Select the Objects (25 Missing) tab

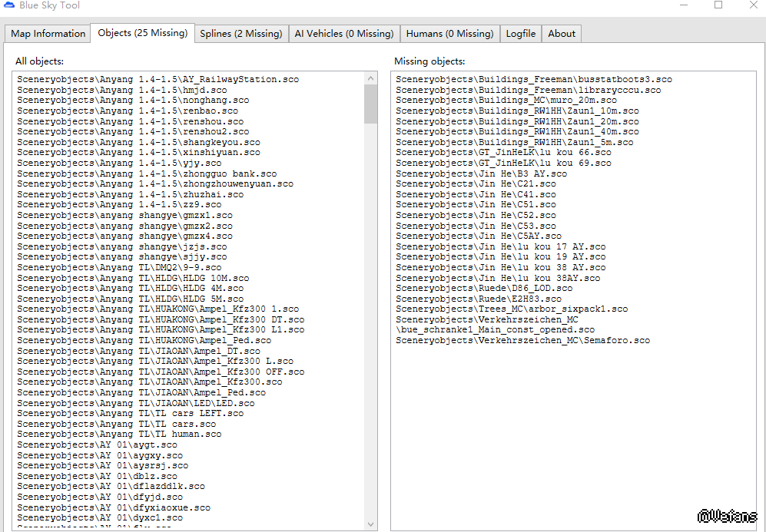pyautogui.click(x=142, y=33)
